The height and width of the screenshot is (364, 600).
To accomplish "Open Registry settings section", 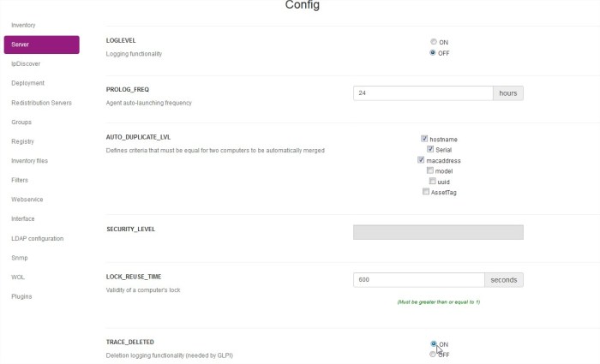I will pos(22,141).
